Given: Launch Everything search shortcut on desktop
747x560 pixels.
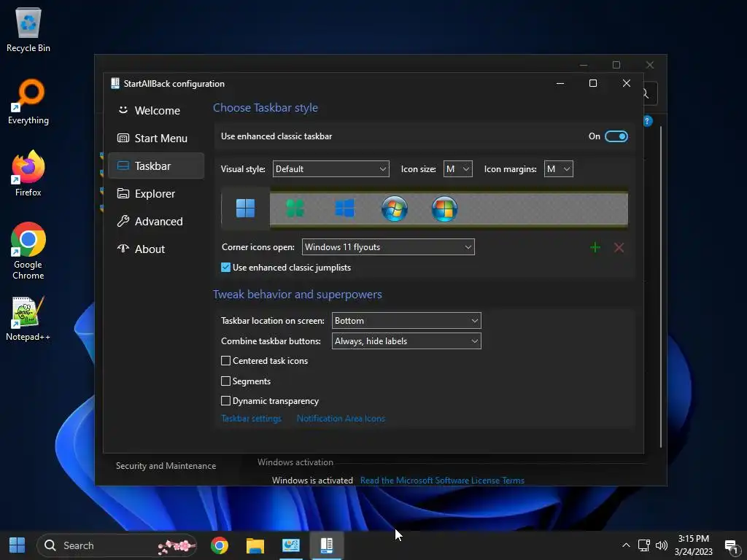Looking at the screenshot, I should tap(28, 102).
